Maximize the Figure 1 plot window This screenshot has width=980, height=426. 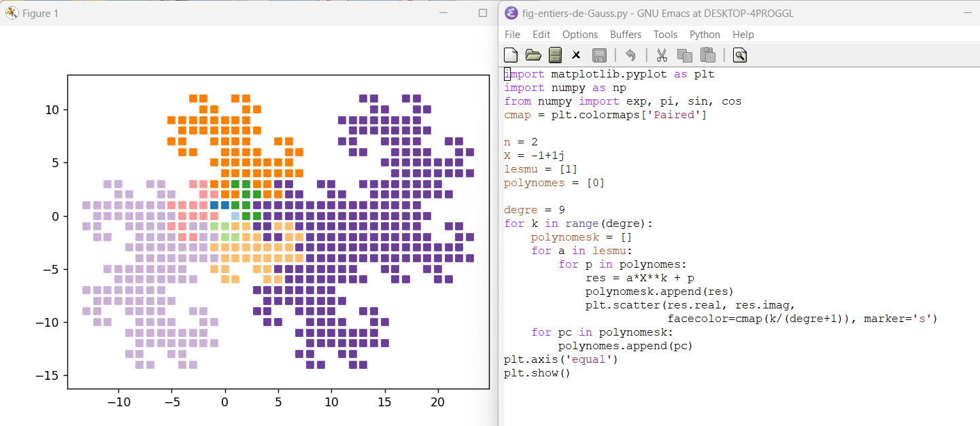pyautogui.click(x=483, y=13)
